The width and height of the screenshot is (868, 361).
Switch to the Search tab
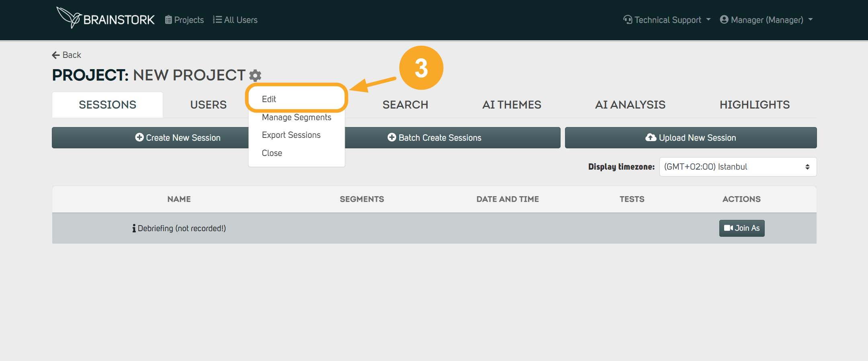pos(405,105)
